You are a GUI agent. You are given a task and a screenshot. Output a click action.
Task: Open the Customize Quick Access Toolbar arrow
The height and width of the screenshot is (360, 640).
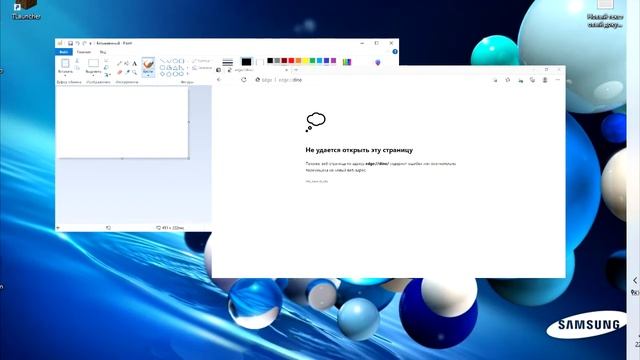(91, 43)
